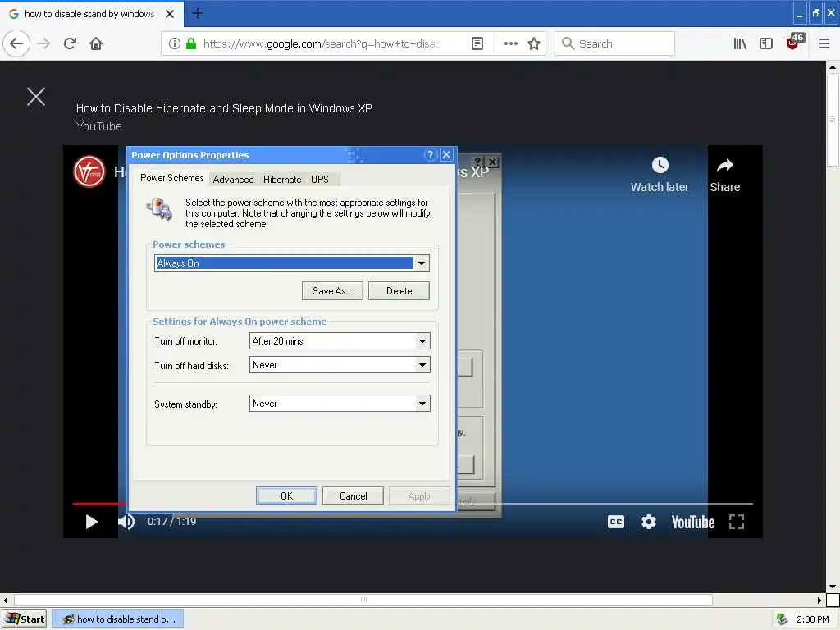Reload the page with the refresh icon
Image resolution: width=840 pixels, height=630 pixels.
pos(70,43)
